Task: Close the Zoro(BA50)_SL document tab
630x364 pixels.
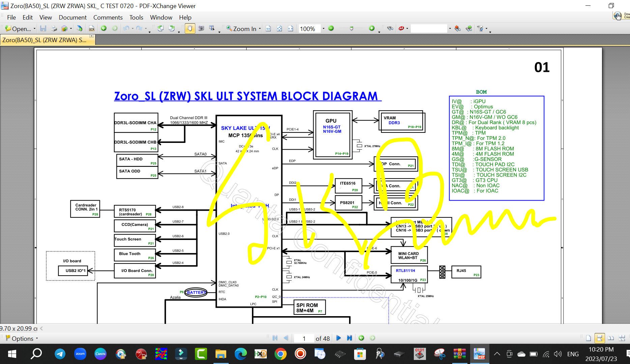Action: 91,36
